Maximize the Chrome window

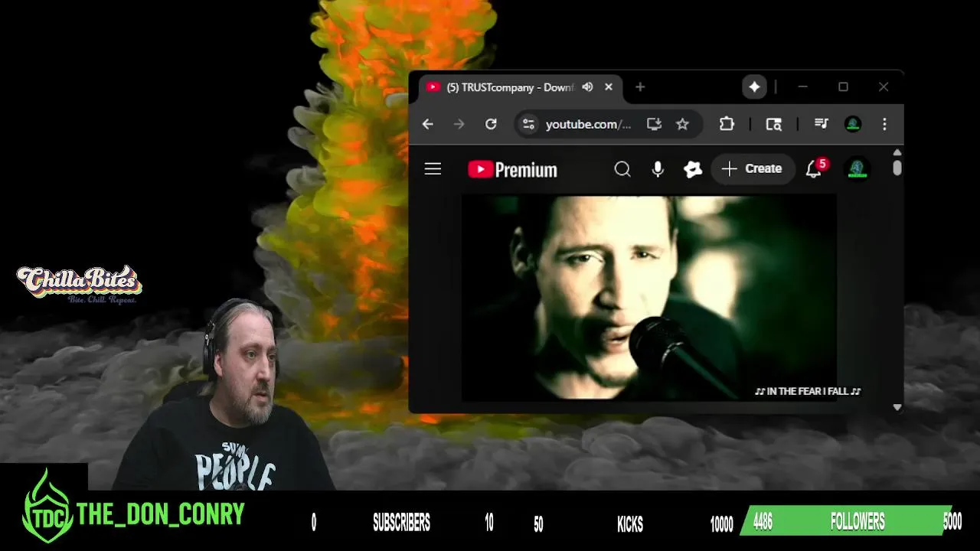tap(843, 87)
